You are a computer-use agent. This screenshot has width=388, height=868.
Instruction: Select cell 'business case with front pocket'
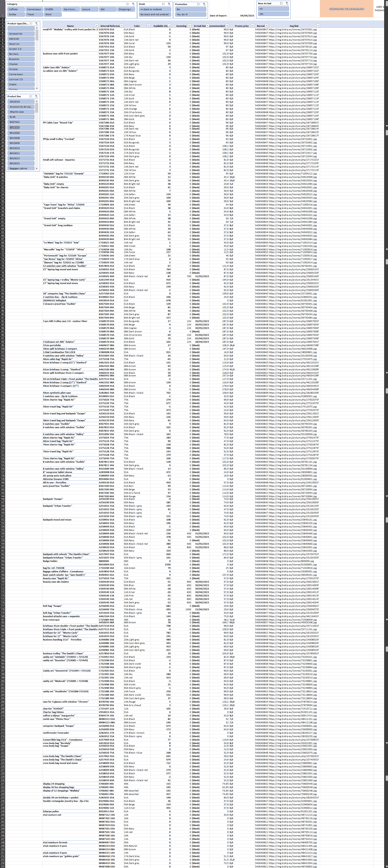pyautogui.click(x=70, y=54)
